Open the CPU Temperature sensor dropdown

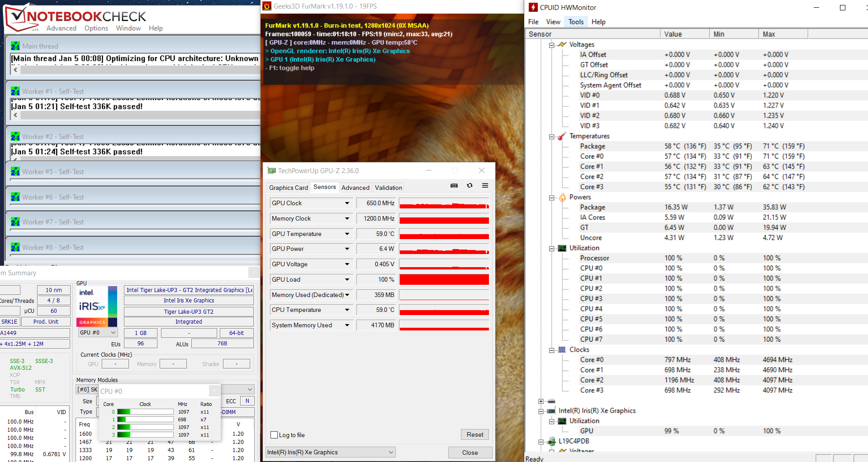point(347,310)
